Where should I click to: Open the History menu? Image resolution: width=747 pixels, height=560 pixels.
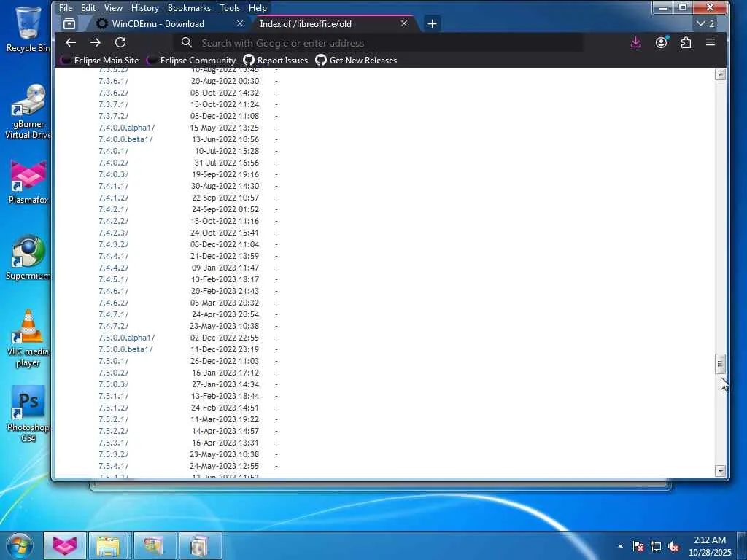point(145,8)
